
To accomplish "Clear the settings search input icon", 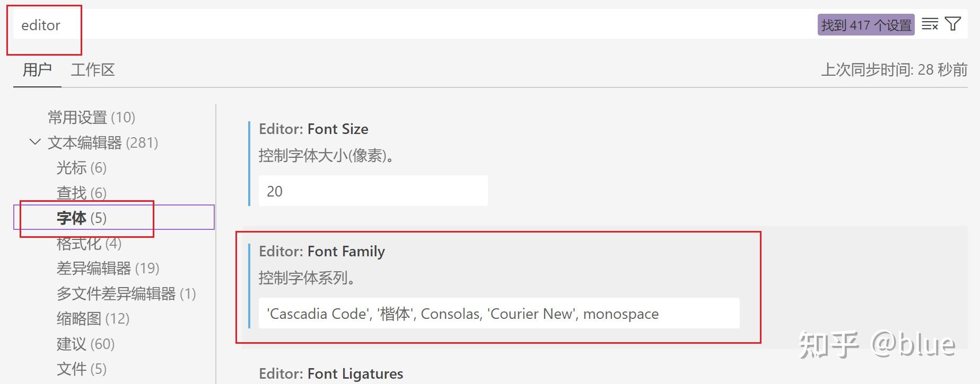I will pyautogui.click(x=930, y=24).
